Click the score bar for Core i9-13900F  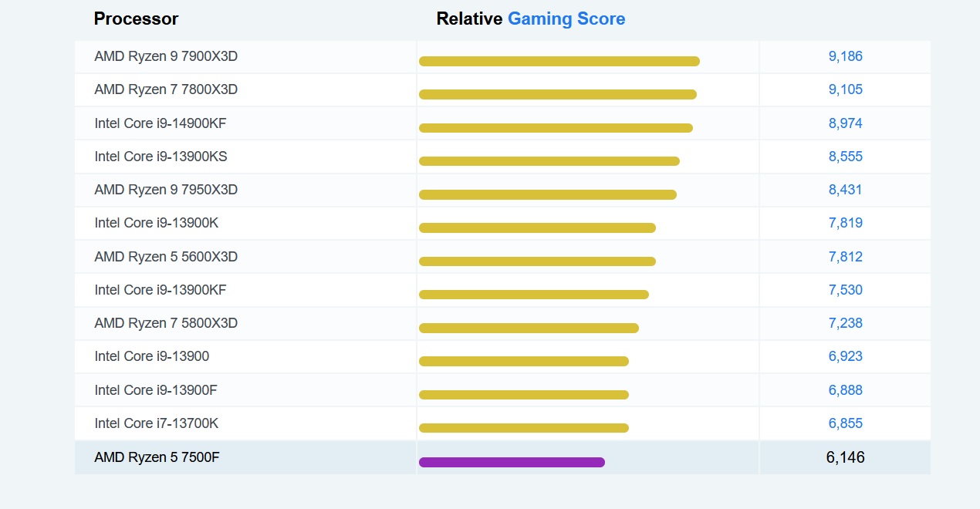[x=524, y=395]
